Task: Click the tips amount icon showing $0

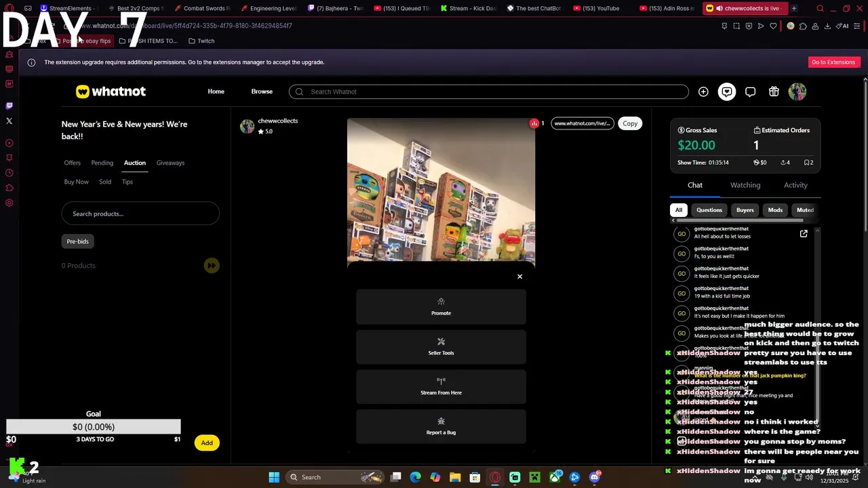Action: [x=760, y=163]
